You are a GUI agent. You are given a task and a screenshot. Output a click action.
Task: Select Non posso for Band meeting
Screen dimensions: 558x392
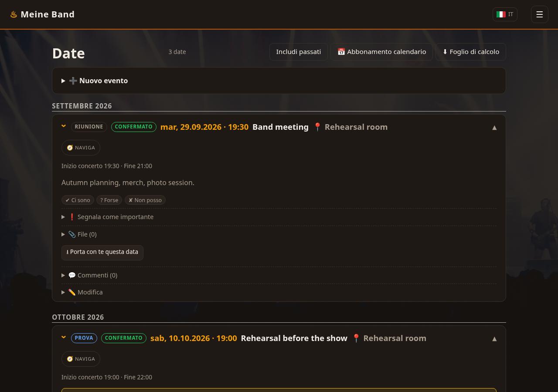coord(145,200)
